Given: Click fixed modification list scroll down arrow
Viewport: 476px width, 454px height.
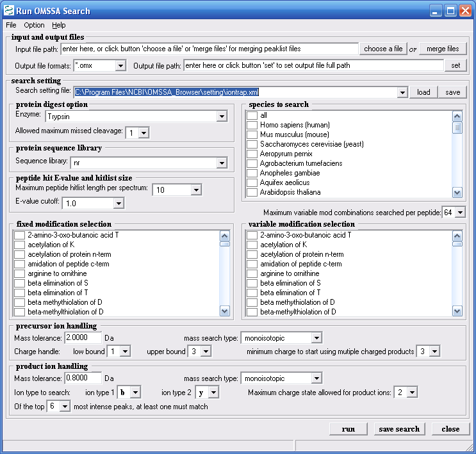Looking at the screenshot, I should pos(225,311).
